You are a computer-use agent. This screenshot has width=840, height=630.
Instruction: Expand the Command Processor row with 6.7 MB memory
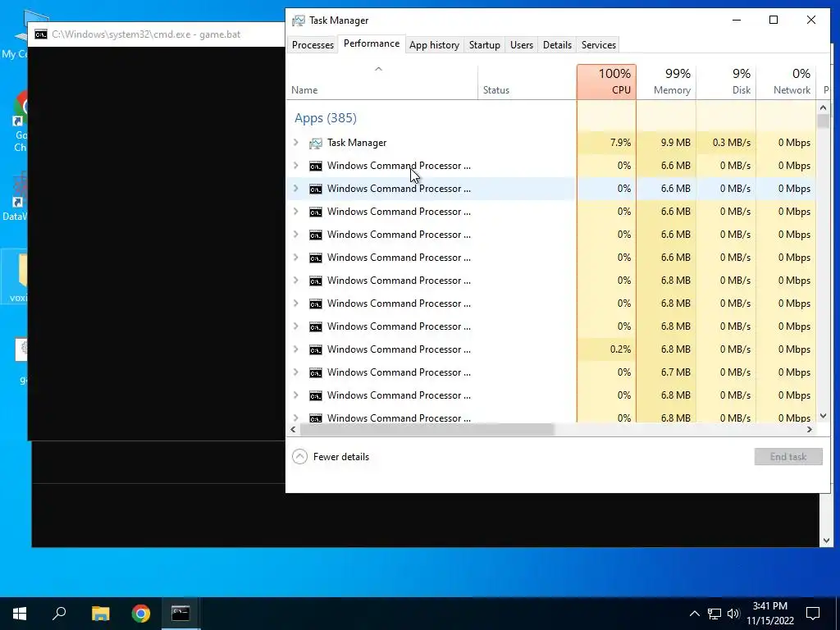coord(295,372)
